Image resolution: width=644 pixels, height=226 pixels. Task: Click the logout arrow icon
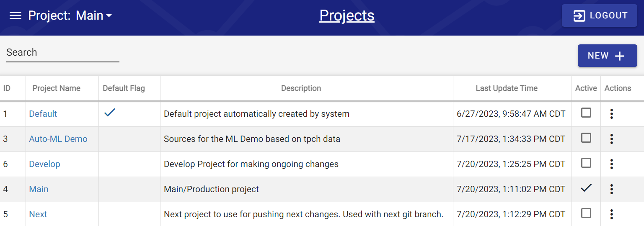click(579, 16)
